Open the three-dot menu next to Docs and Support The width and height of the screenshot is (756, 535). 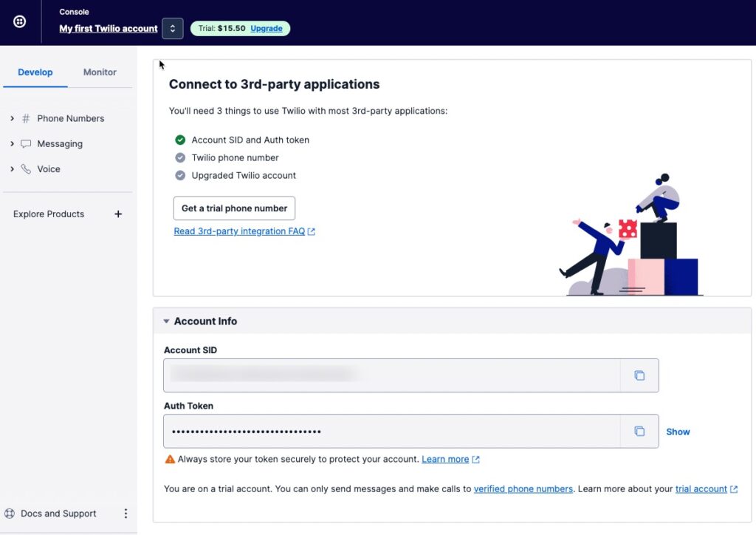pyautogui.click(x=126, y=513)
